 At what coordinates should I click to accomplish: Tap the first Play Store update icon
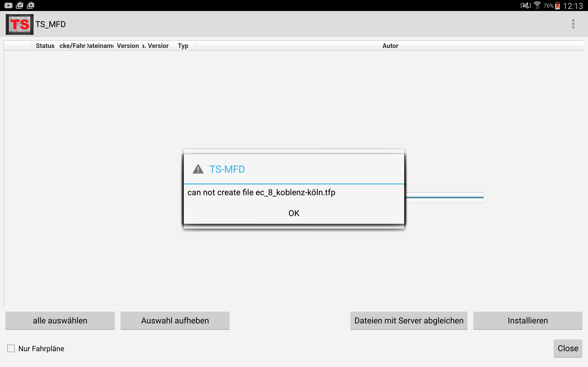[x=20, y=5]
